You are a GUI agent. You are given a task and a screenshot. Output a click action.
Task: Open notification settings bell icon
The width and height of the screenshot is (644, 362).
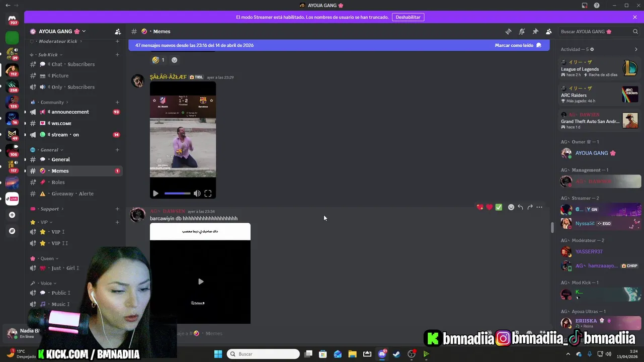point(522,31)
